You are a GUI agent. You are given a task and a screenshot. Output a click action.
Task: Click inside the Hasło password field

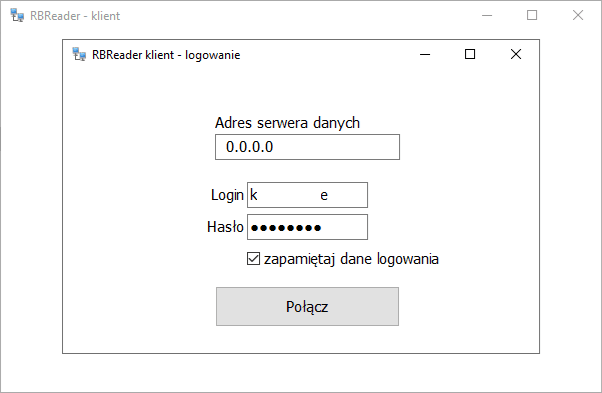tap(307, 227)
